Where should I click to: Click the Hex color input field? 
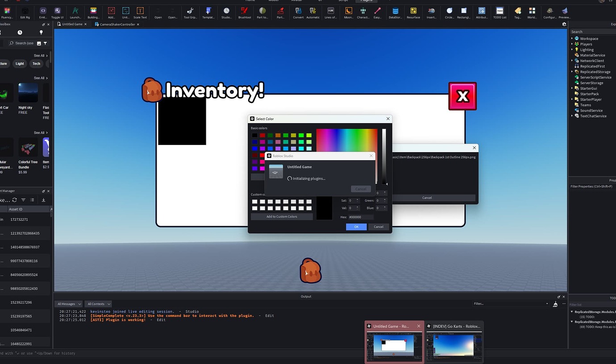(361, 217)
